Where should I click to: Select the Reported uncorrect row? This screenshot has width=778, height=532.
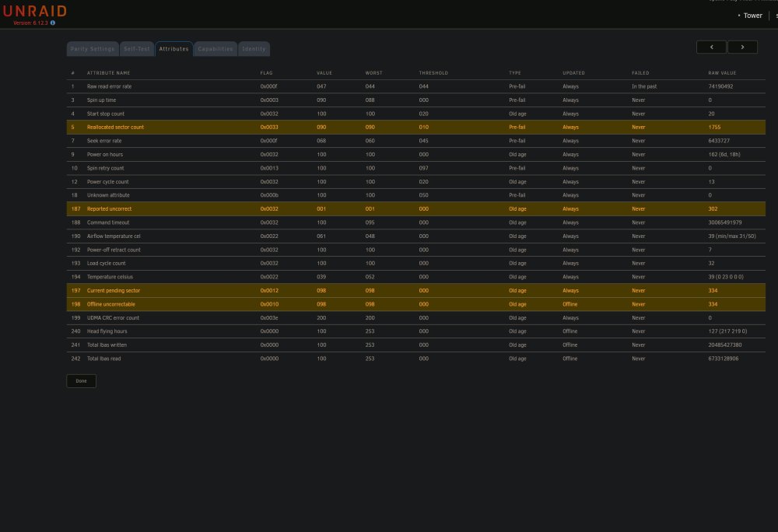(415, 208)
